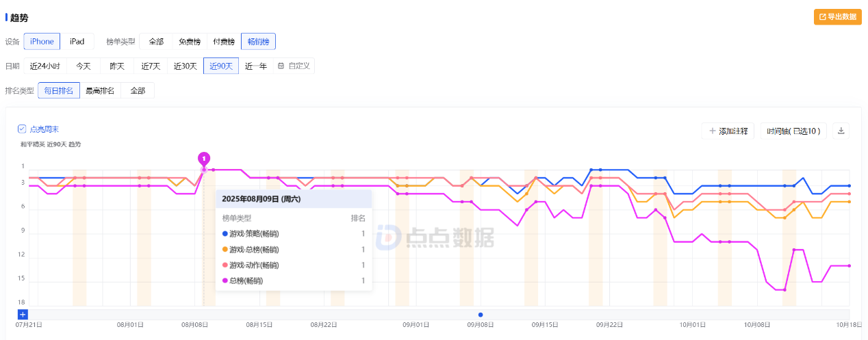Viewport: 868px width, 340px height.
Task: Switch to the 付费榜 chart type
Action: 224,42
